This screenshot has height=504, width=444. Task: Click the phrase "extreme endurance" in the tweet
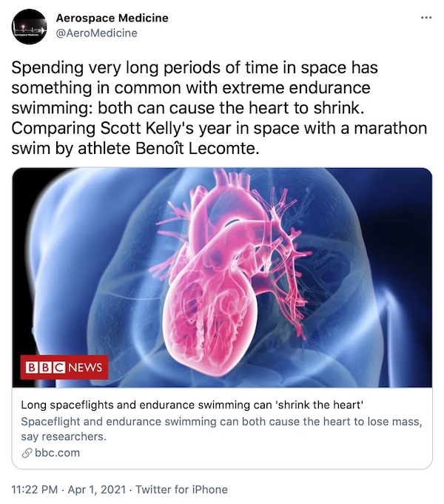tap(332, 88)
